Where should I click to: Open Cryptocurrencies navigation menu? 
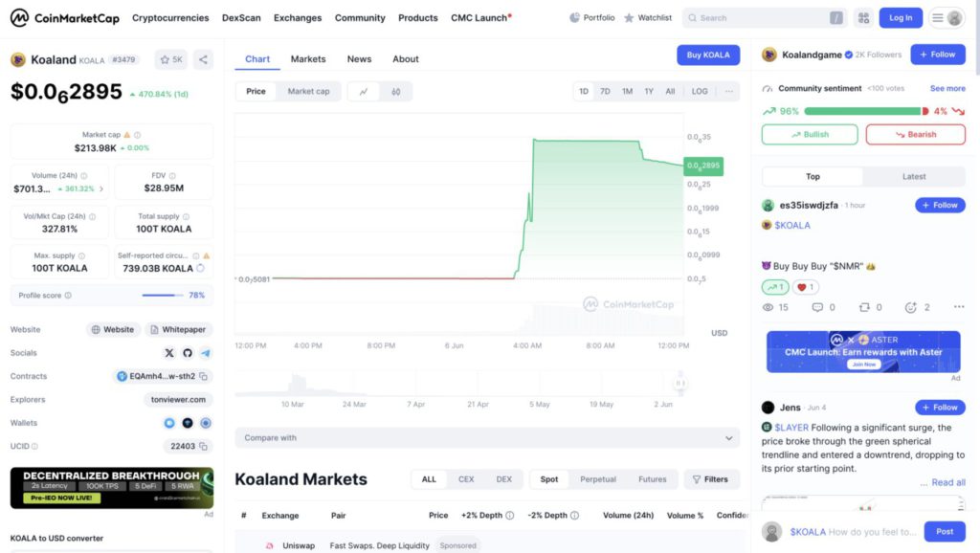[x=170, y=17]
